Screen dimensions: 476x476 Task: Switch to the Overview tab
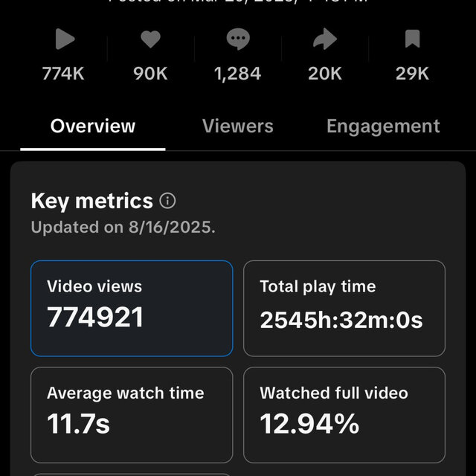(x=92, y=126)
